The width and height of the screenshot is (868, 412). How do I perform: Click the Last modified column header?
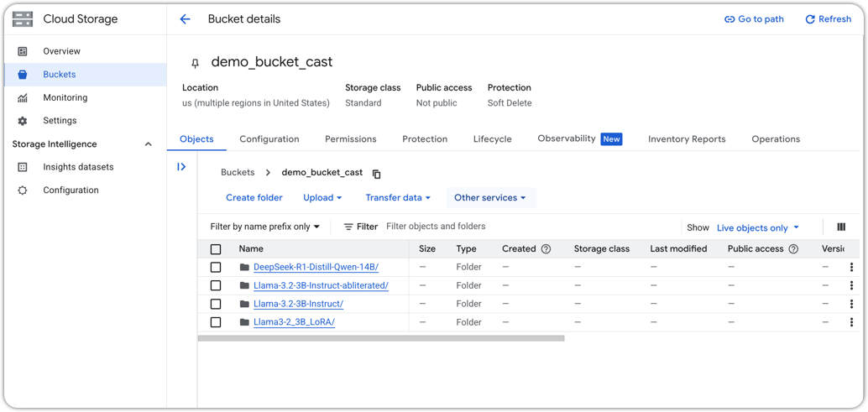click(x=678, y=249)
